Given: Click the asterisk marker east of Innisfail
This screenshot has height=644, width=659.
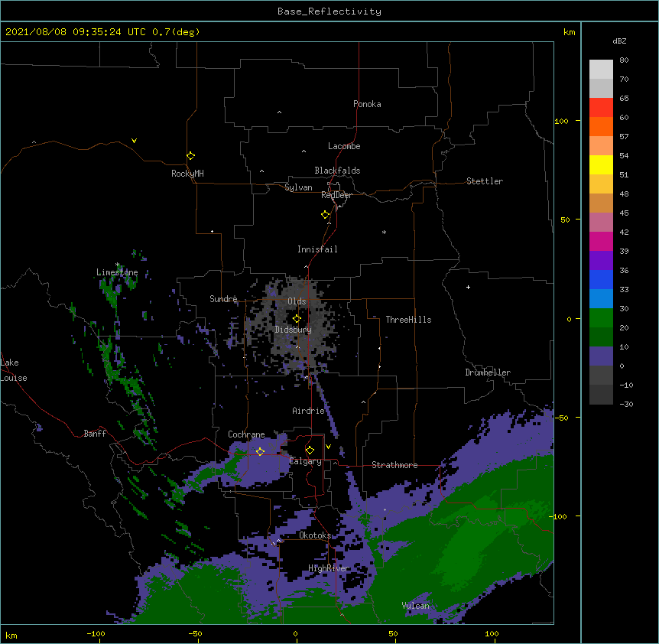Looking at the screenshot, I should (384, 232).
